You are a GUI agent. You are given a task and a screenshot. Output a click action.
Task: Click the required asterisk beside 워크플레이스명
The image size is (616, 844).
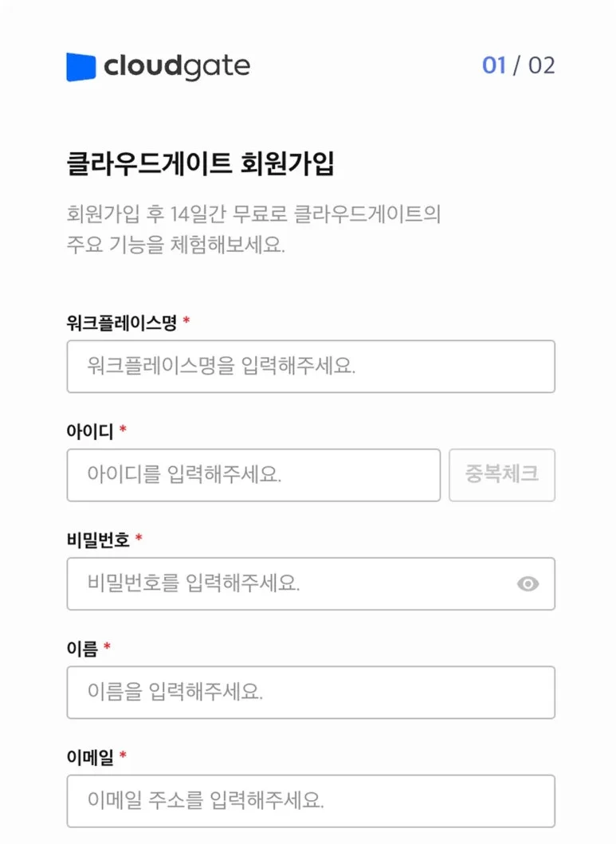click(185, 319)
